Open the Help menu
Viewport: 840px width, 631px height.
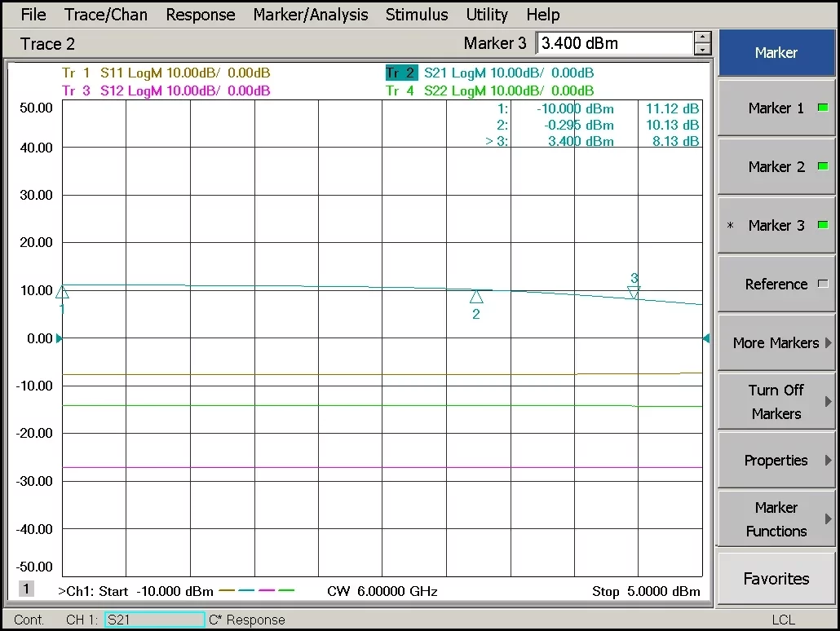click(x=542, y=15)
